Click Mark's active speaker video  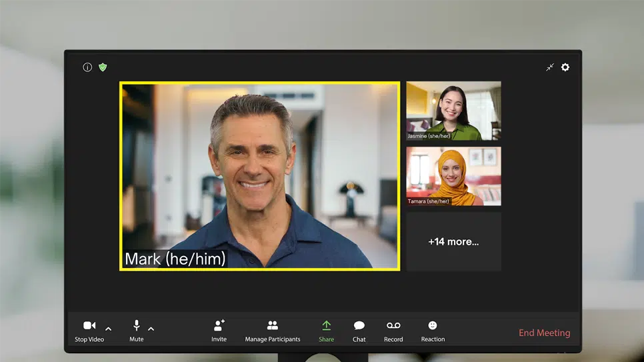[x=260, y=176]
